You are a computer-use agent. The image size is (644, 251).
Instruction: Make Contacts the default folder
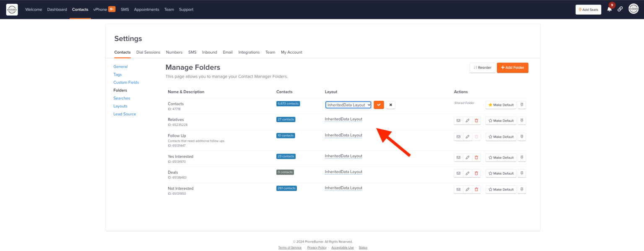pos(501,105)
